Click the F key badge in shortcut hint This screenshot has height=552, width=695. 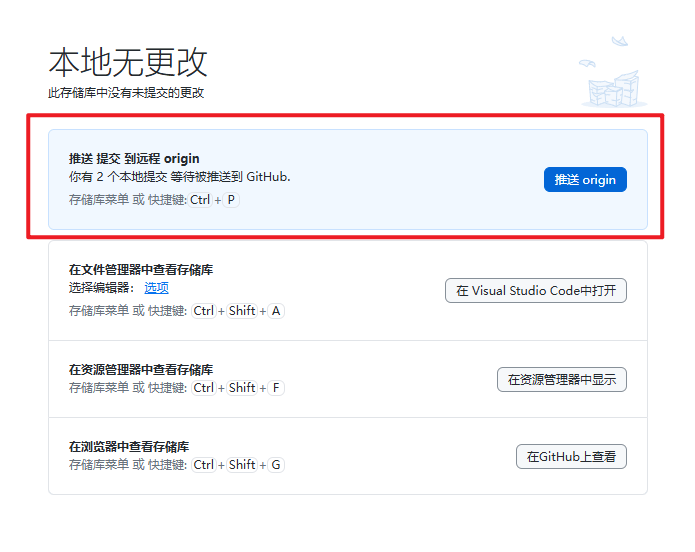[x=276, y=388]
